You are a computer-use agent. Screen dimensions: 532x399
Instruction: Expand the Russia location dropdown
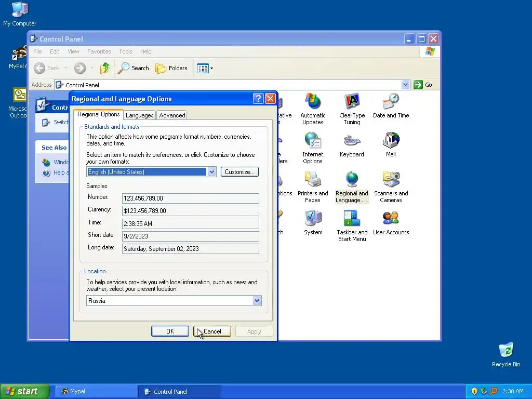257,301
